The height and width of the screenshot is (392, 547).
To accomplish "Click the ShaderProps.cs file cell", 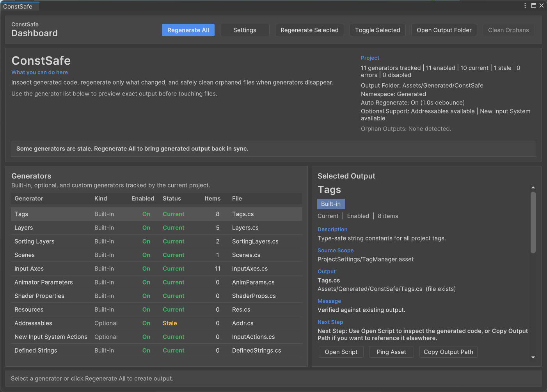I will pos(254,296).
